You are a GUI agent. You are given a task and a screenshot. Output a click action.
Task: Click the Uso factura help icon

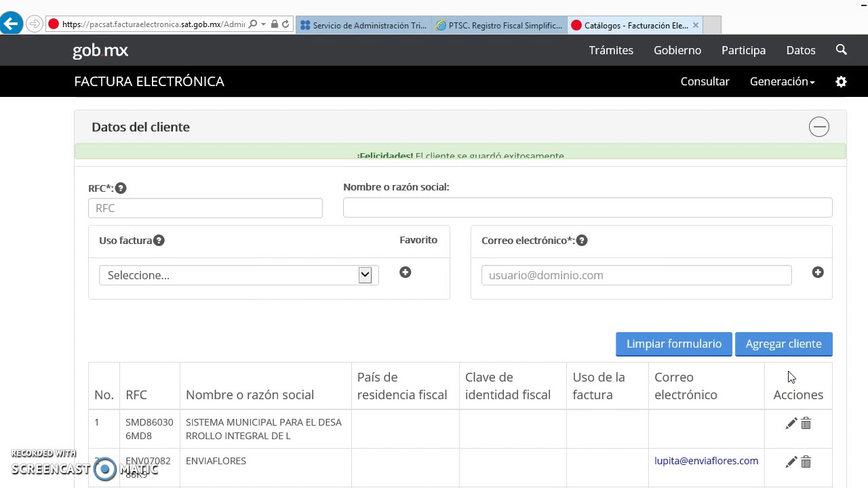tap(159, 241)
